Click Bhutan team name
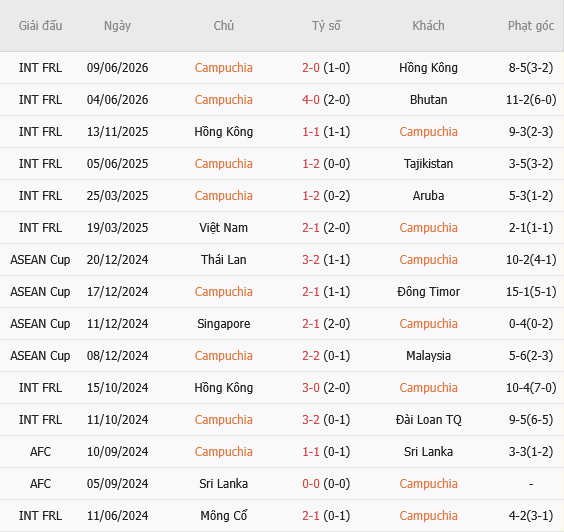 (428, 100)
